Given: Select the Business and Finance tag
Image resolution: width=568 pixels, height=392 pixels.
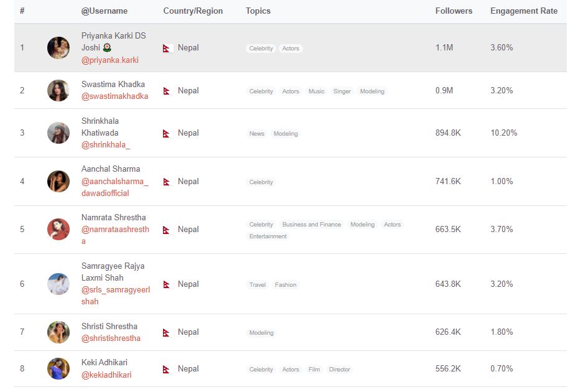Looking at the screenshot, I should 312,225.
